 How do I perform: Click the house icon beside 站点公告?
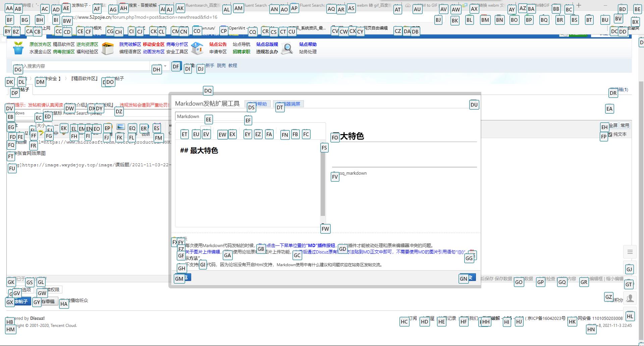point(197,48)
